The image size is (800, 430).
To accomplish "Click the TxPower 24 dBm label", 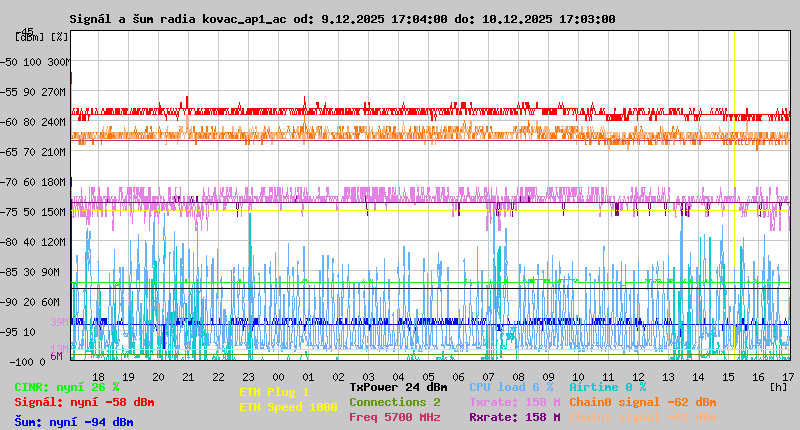I will pyautogui.click(x=398, y=387).
